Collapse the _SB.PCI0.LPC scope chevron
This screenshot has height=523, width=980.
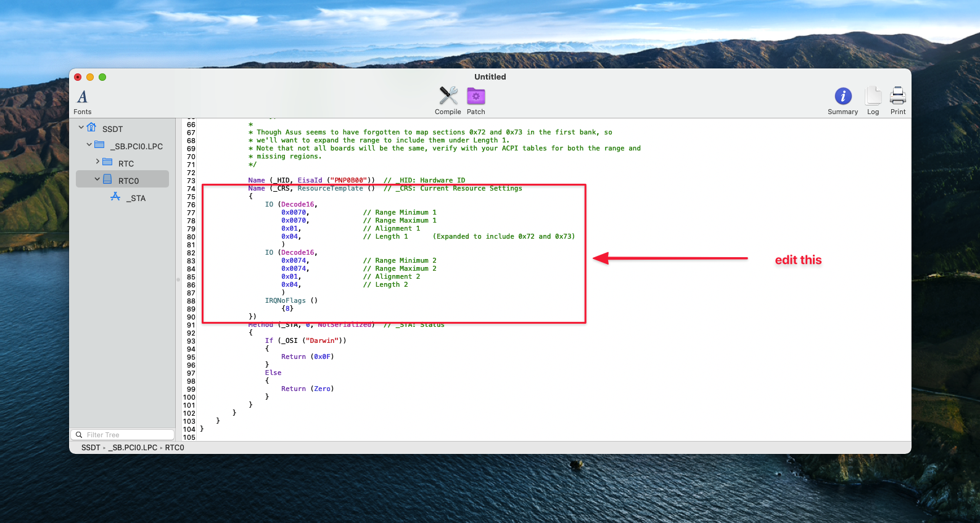tap(89, 145)
